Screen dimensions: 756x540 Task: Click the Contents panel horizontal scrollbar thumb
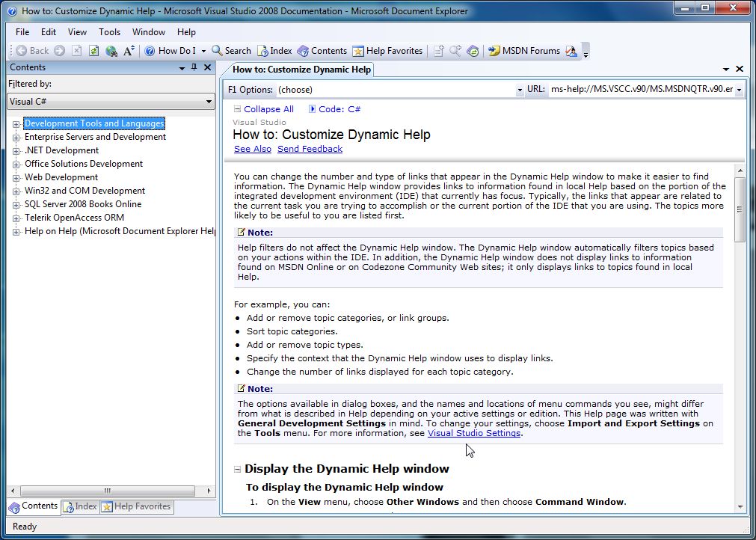[108, 491]
